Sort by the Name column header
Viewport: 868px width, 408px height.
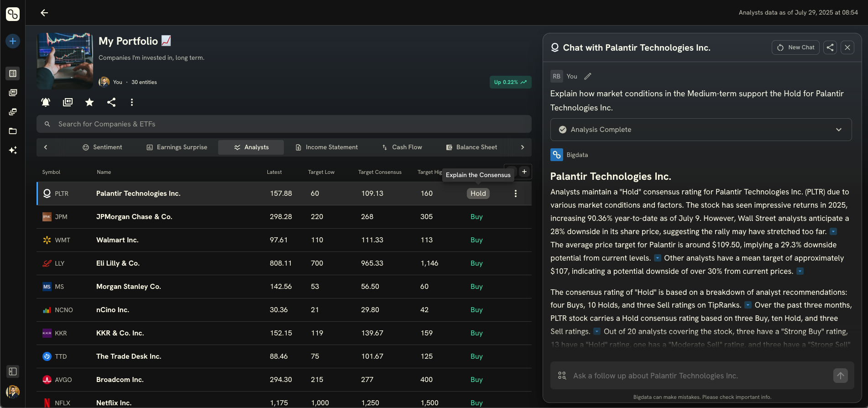(104, 172)
